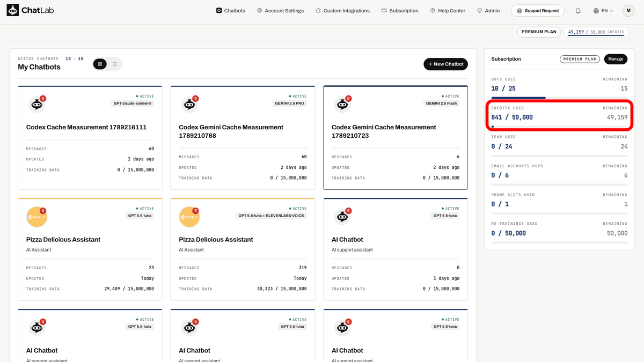Image resolution: width=644 pixels, height=362 pixels.
Task: Create a New Chatbot
Action: coord(445,64)
